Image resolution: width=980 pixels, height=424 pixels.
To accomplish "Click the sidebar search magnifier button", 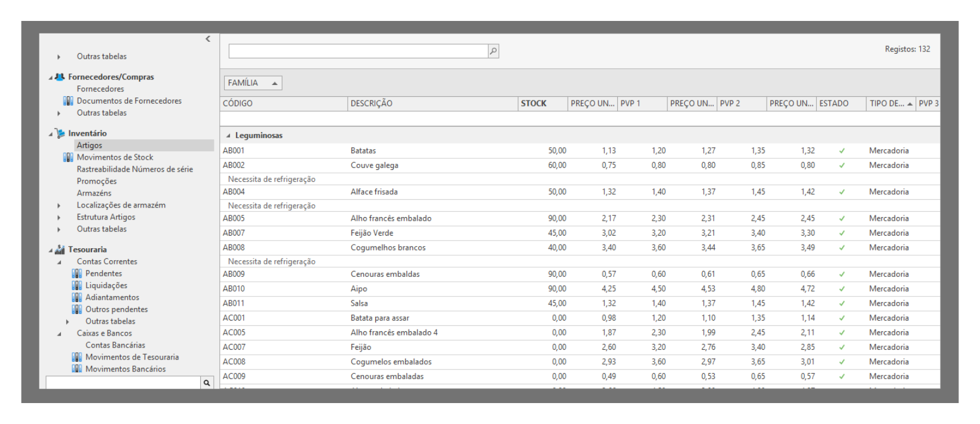I will (207, 383).
